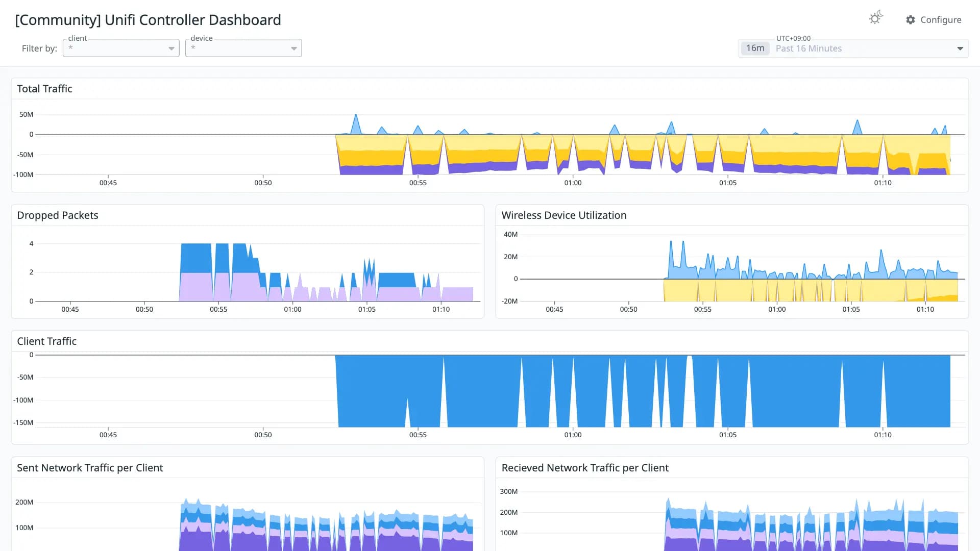The height and width of the screenshot is (551, 980).
Task: Select Recieved Network Traffic per Client title
Action: 585,468
